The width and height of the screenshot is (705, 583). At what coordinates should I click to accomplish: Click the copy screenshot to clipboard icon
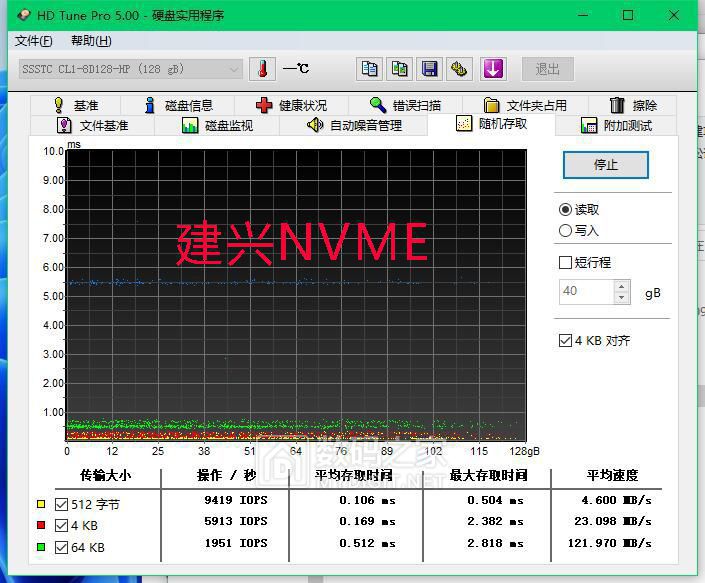[x=399, y=69]
